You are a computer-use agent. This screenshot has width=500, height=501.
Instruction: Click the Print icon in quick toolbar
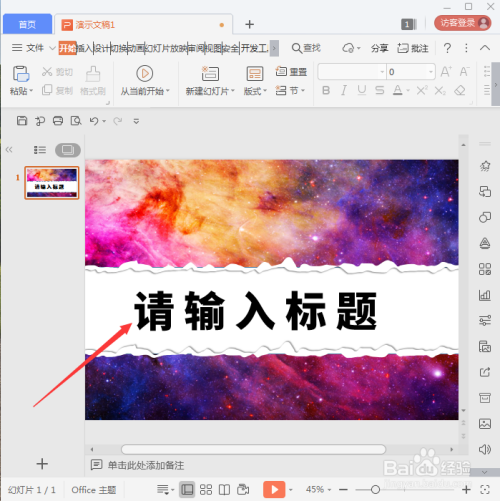click(x=58, y=121)
